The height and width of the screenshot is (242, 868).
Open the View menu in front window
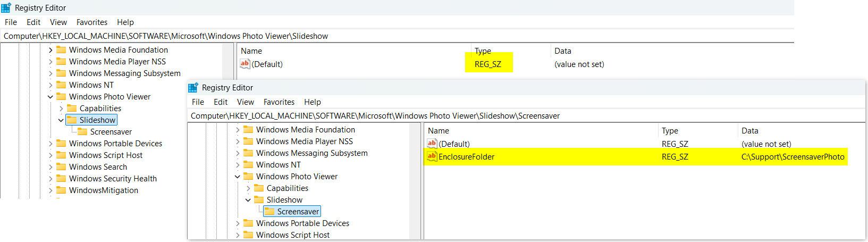pyautogui.click(x=246, y=102)
